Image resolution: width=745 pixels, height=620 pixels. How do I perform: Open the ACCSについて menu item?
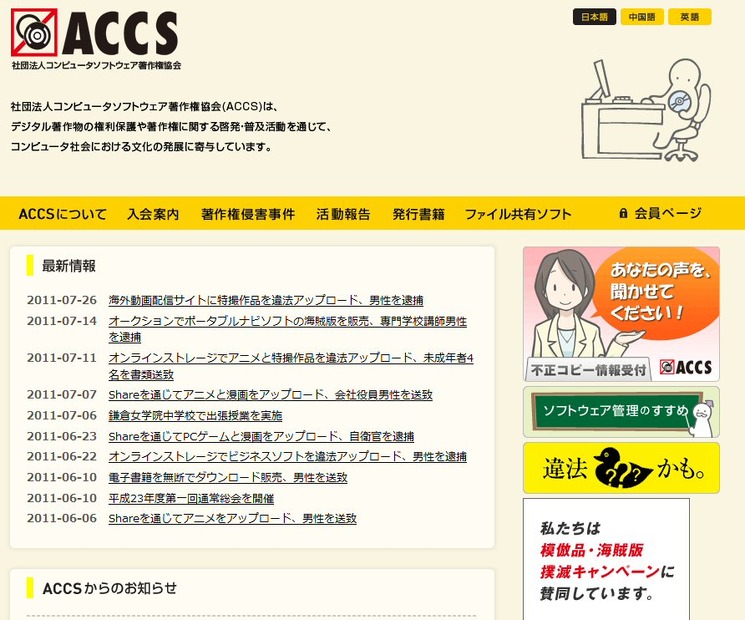(x=62, y=214)
